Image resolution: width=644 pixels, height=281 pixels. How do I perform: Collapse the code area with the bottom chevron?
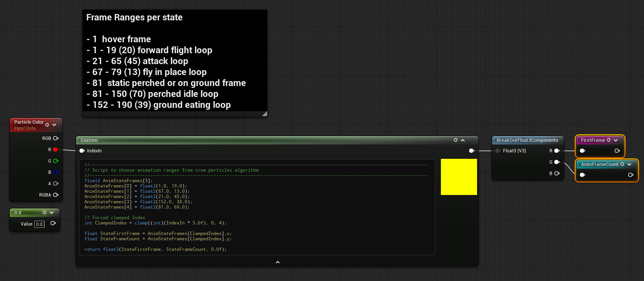coord(278,262)
